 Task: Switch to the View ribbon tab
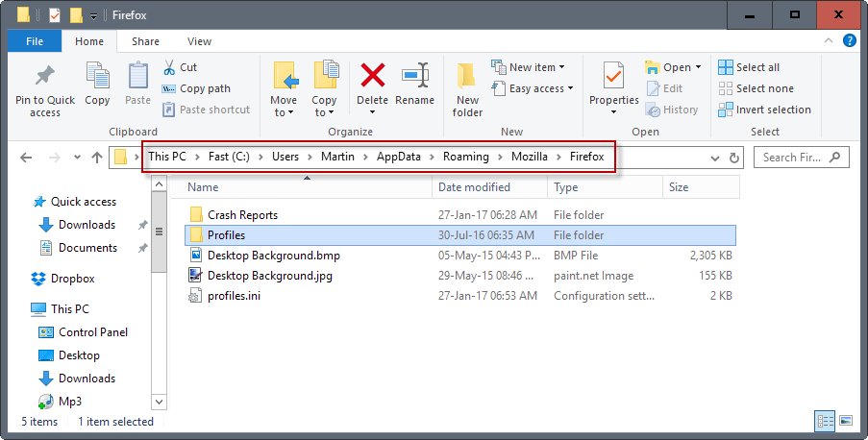(x=199, y=41)
